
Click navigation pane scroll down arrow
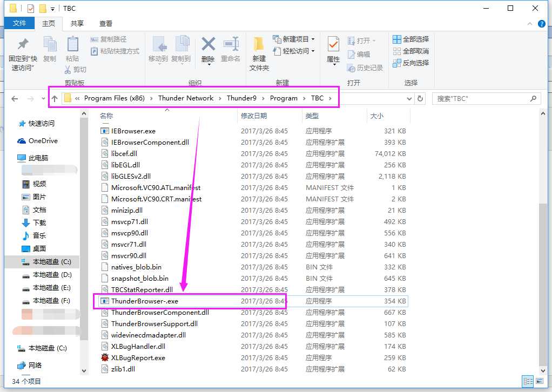point(84,370)
